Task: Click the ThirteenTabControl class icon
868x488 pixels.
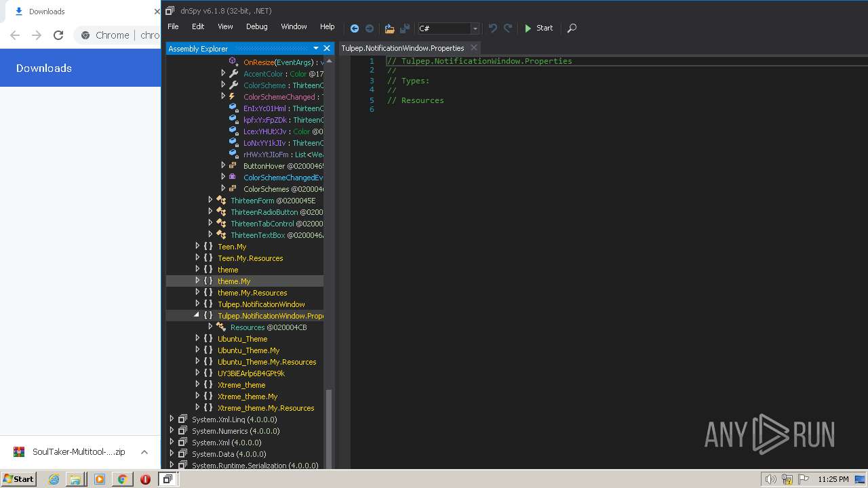Action: coord(221,223)
